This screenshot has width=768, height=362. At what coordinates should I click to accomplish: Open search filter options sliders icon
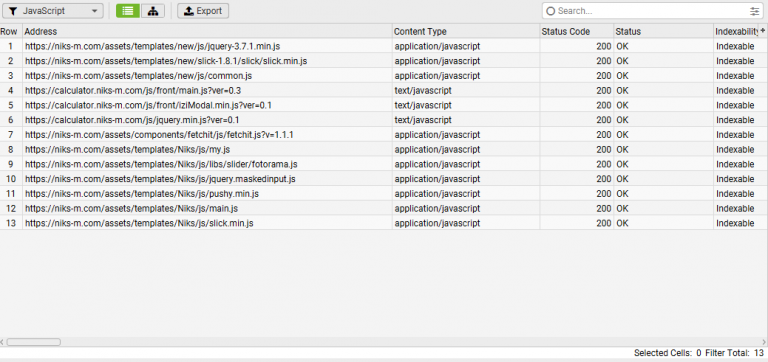click(x=754, y=11)
